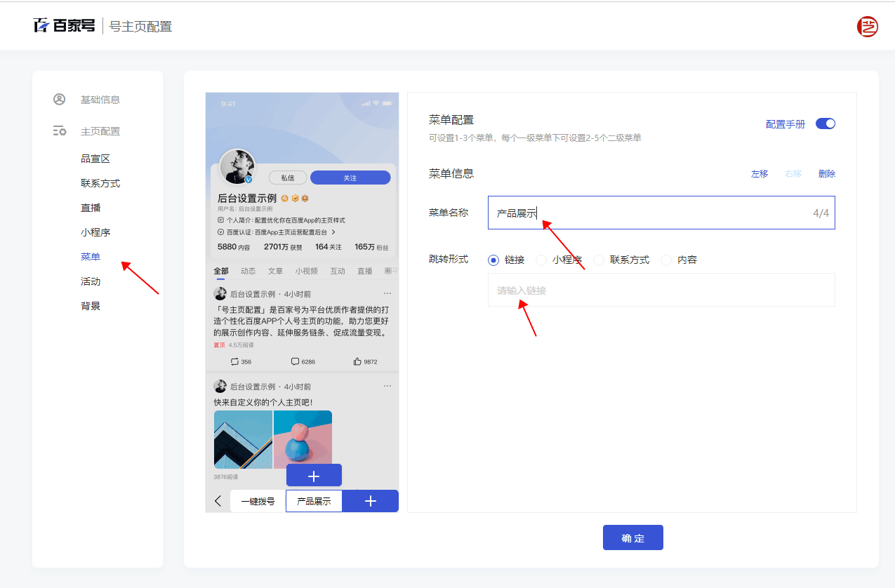Select the 联系方式 radio option
The width and height of the screenshot is (895, 588).
click(x=599, y=260)
